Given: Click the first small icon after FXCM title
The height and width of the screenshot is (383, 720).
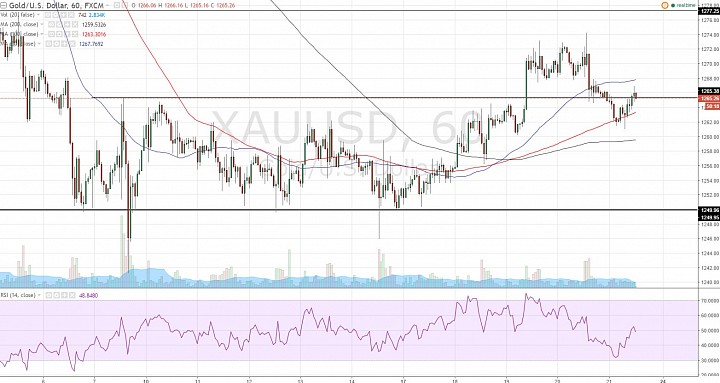Looking at the screenshot, I should pos(117,6).
